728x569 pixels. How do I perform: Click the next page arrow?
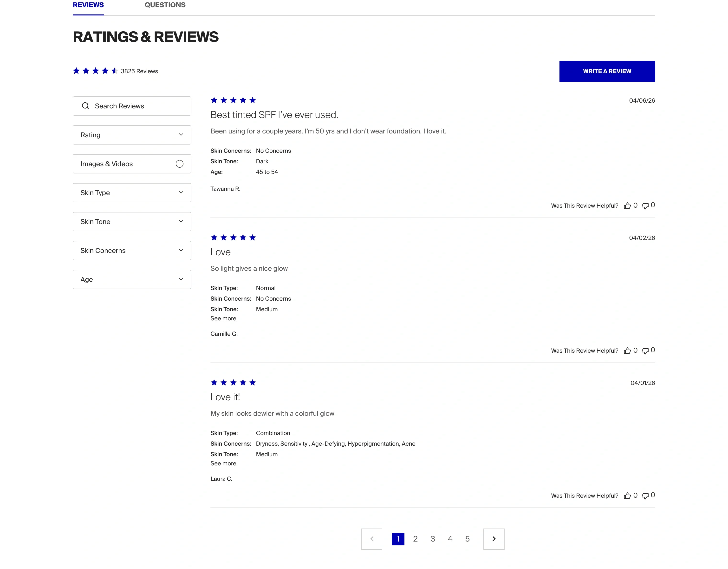click(x=494, y=539)
